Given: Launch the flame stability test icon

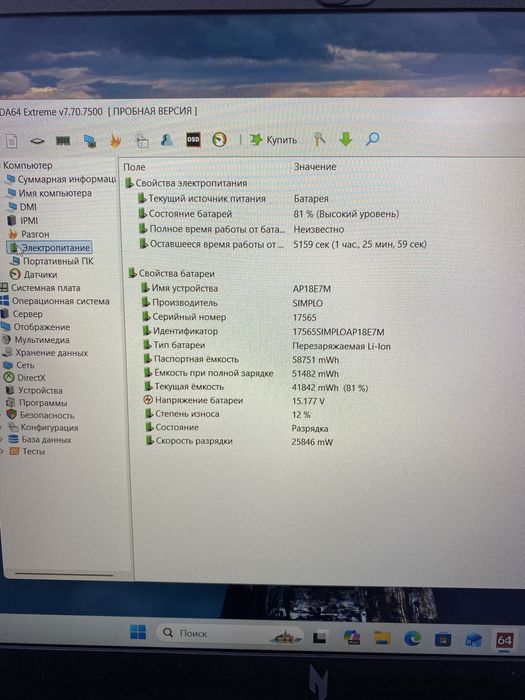Looking at the screenshot, I should (x=116, y=141).
